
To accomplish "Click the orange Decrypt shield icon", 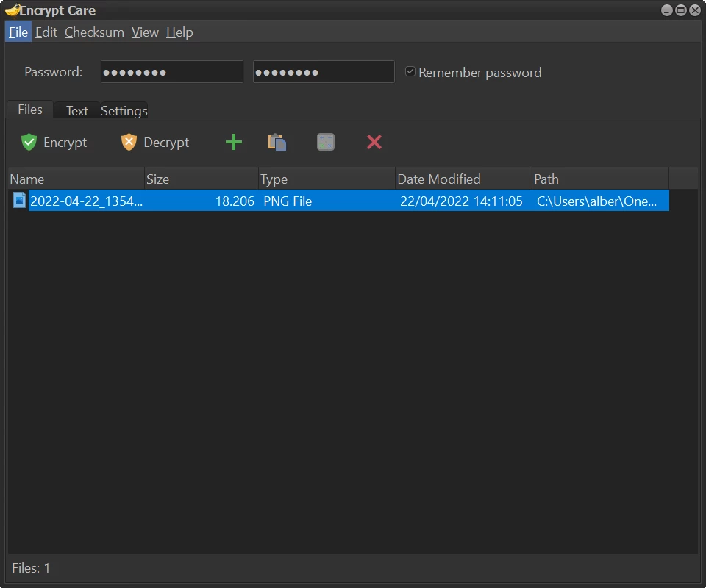I will click(129, 142).
